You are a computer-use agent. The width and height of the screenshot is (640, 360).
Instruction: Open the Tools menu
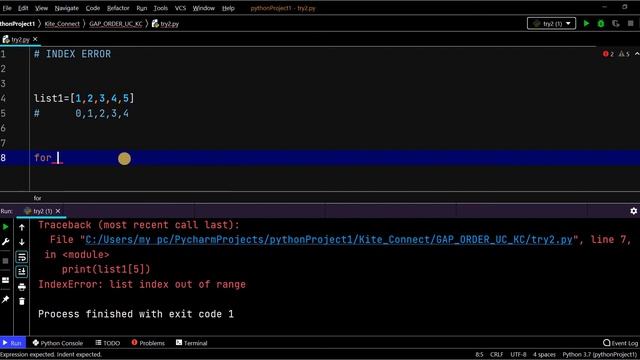[160, 8]
